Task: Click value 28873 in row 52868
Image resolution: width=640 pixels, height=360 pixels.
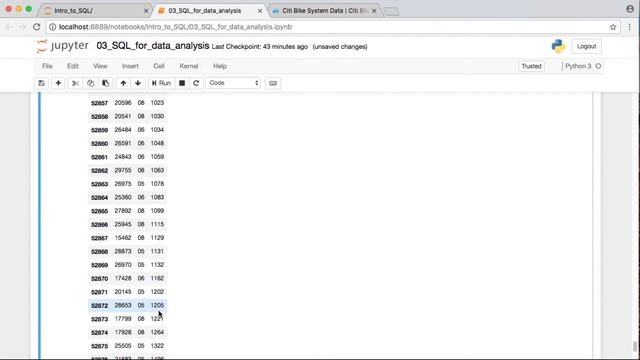Action: pyautogui.click(x=123, y=251)
